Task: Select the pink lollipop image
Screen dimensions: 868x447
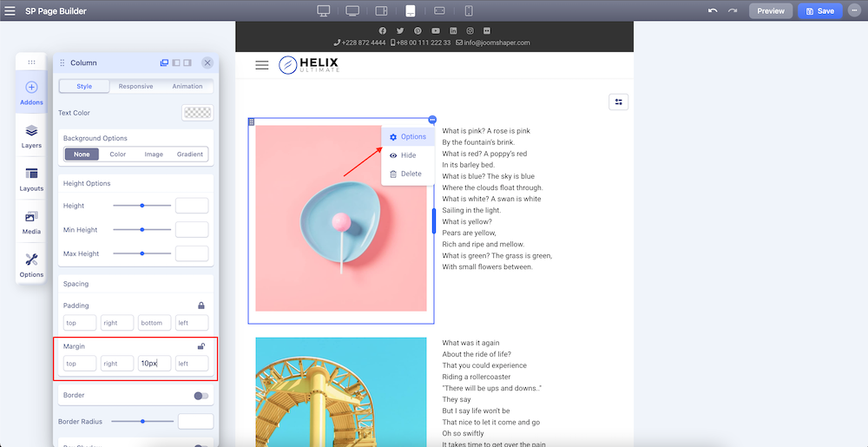Action: [x=341, y=218]
